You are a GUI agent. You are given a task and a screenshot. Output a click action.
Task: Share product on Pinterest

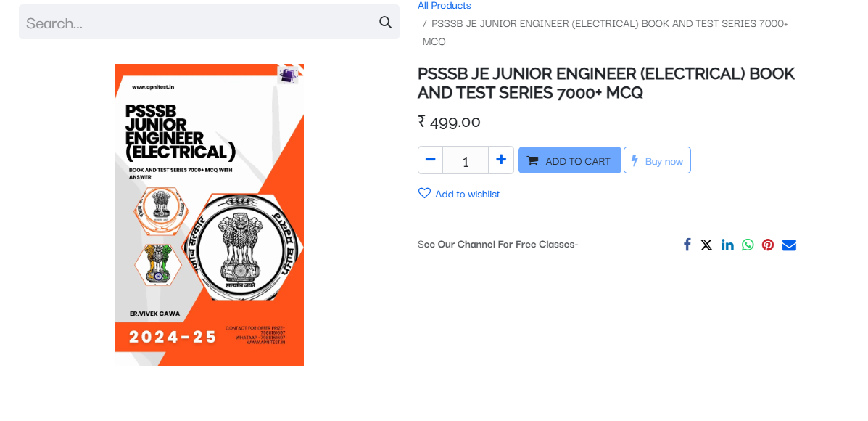click(x=768, y=245)
